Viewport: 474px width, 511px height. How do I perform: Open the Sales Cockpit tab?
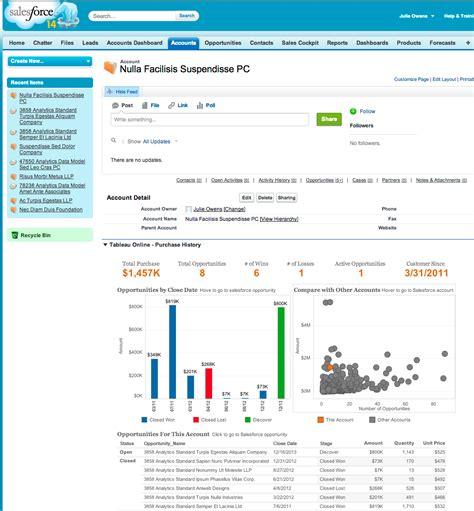point(300,43)
